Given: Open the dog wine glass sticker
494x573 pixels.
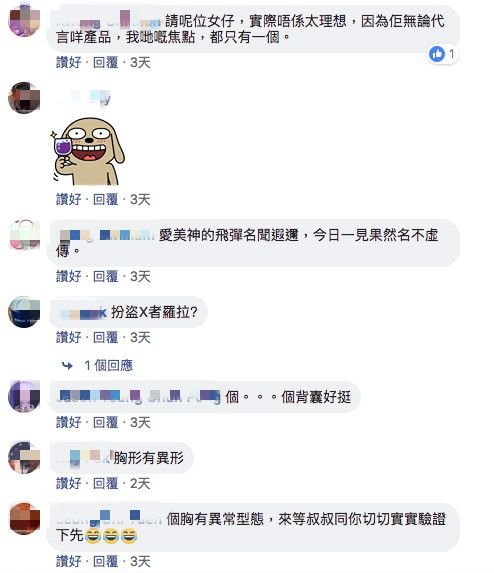Looking at the screenshot, I should (88, 151).
